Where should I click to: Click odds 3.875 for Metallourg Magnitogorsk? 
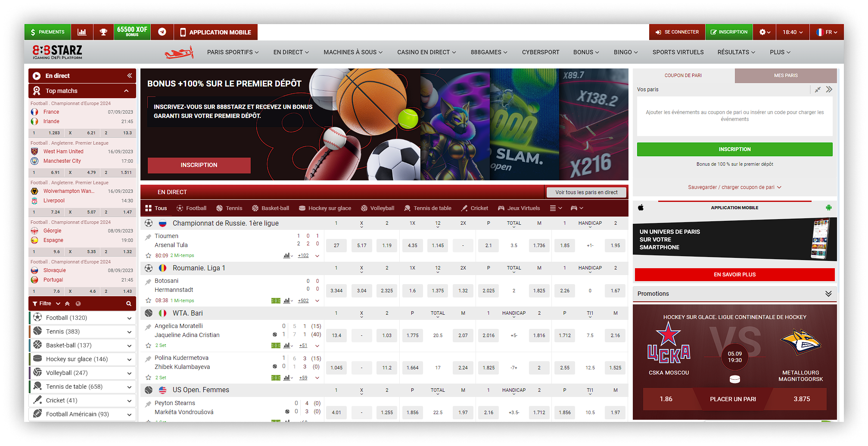tap(801, 399)
